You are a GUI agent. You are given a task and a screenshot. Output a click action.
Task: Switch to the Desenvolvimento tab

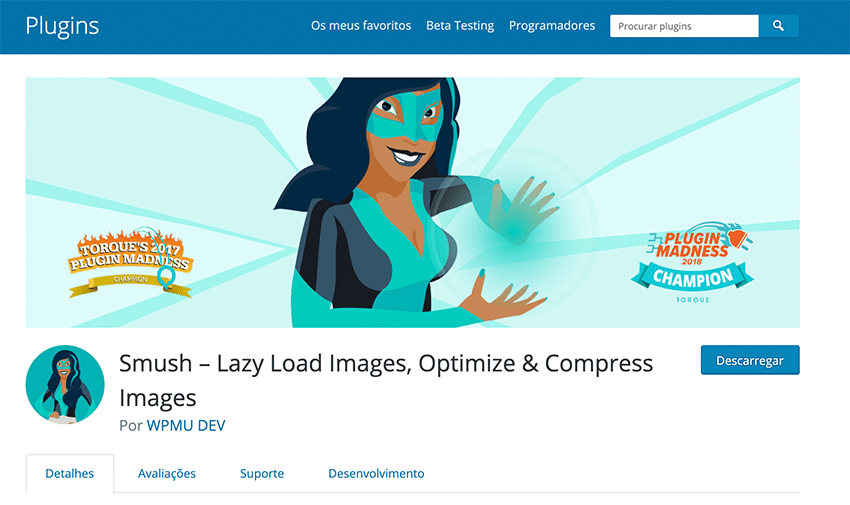376,473
